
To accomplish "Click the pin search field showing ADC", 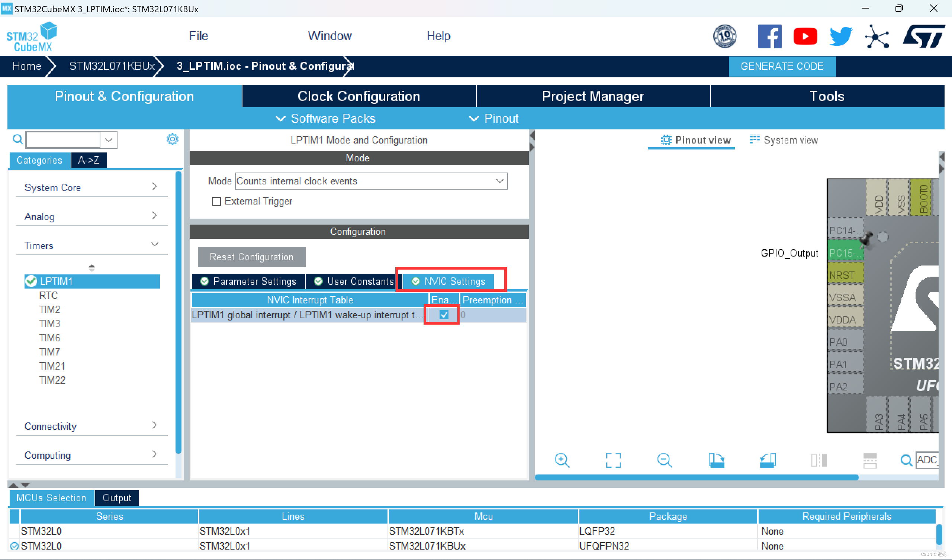I will (x=927, y=460).
